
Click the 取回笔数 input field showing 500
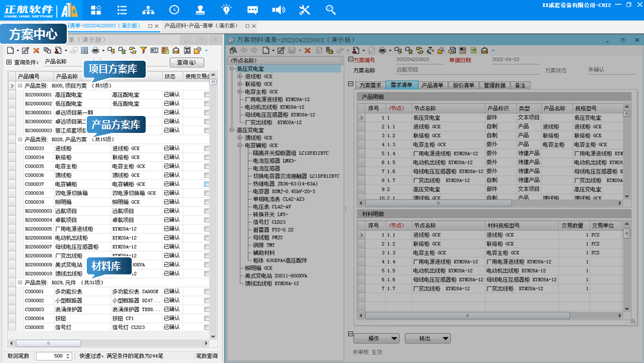coord(50,356)
